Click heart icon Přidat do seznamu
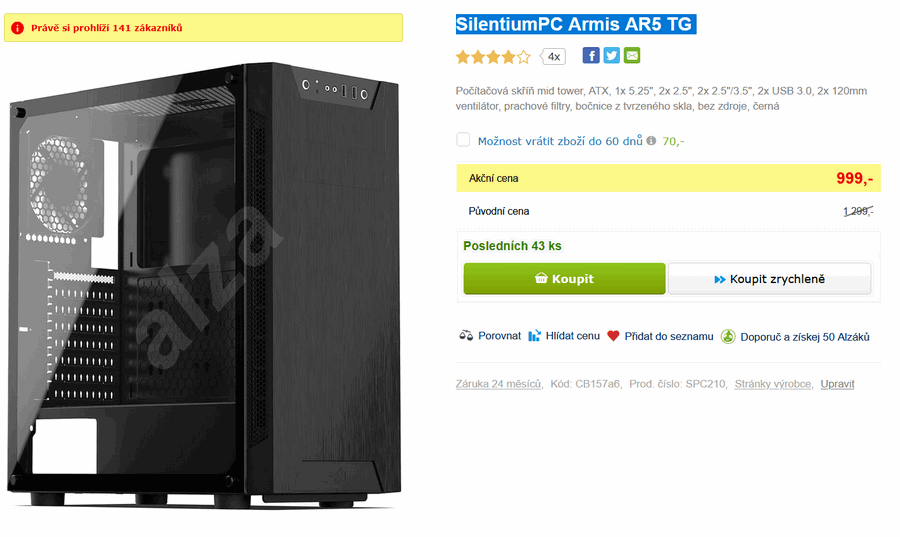This screenshot has height=537, width=900. tap(613, 336)
